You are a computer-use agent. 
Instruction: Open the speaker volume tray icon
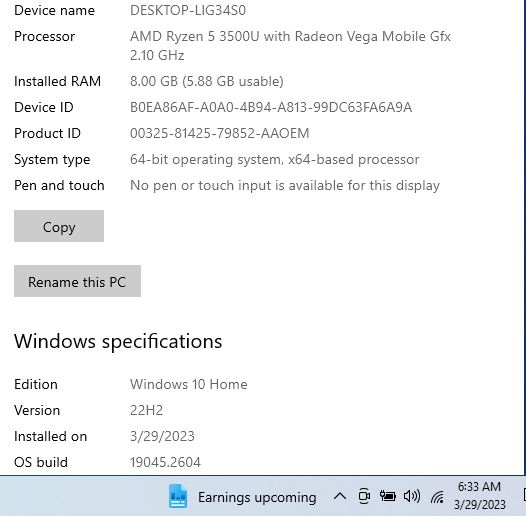click(x=412, y=496)
